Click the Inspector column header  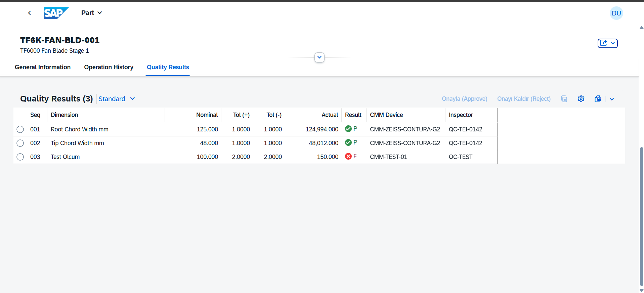pos(471,115)
